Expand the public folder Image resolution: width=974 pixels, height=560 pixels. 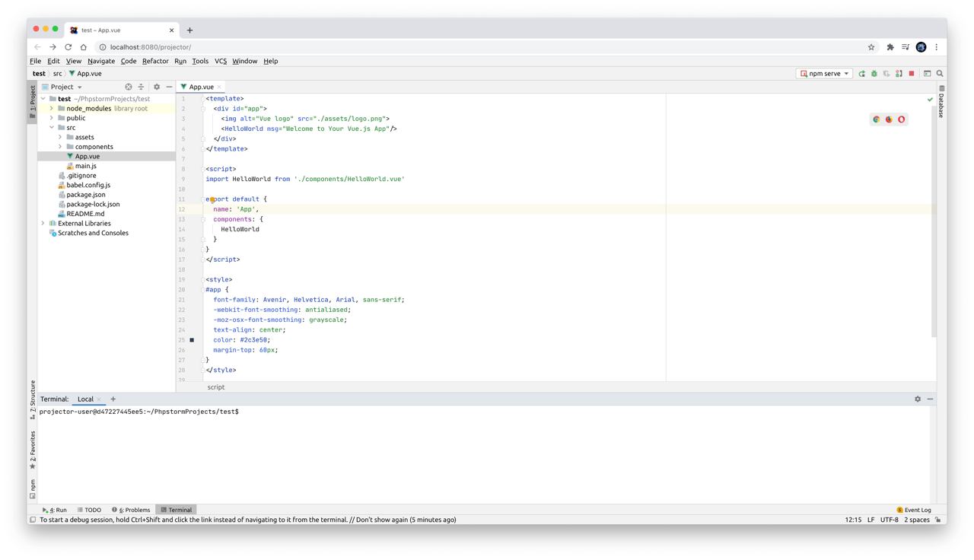(52, 118)
